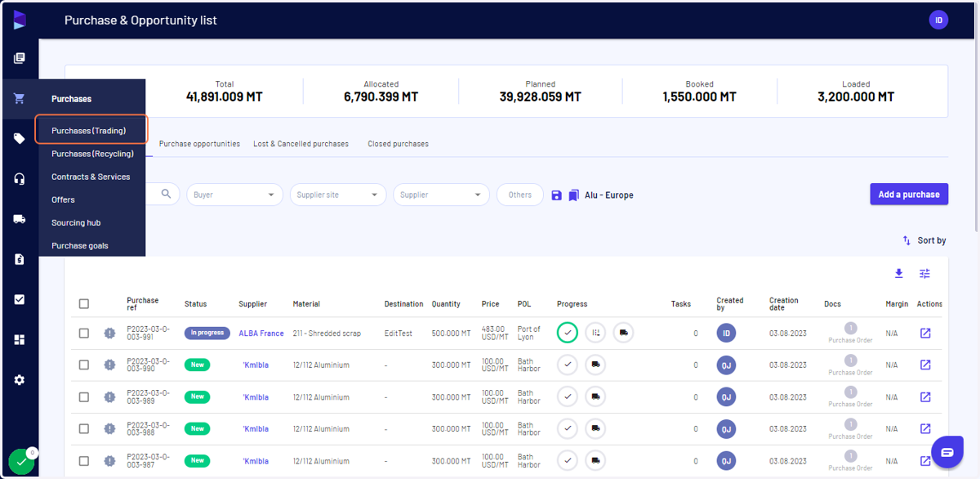Image resolution: width=980 pixels, height=479 pixels.
Task: Open the chat widget bubble
Action: click(947, 452)
